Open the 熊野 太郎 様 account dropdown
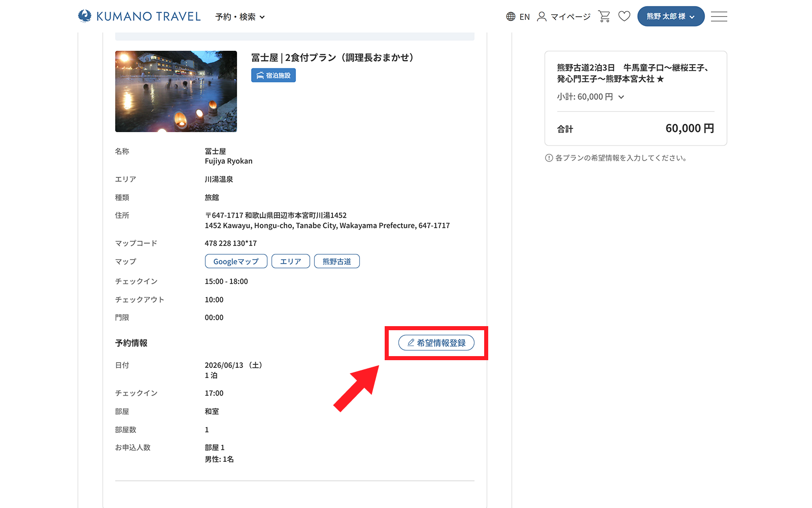The height and width of the screenshot is (508, 812). click(x=670, y=16)
